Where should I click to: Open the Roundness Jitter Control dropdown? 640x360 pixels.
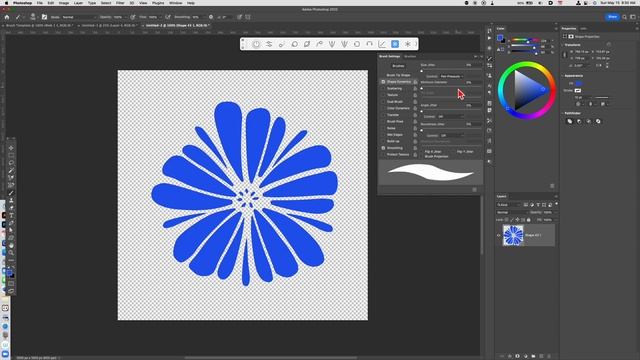452,135
